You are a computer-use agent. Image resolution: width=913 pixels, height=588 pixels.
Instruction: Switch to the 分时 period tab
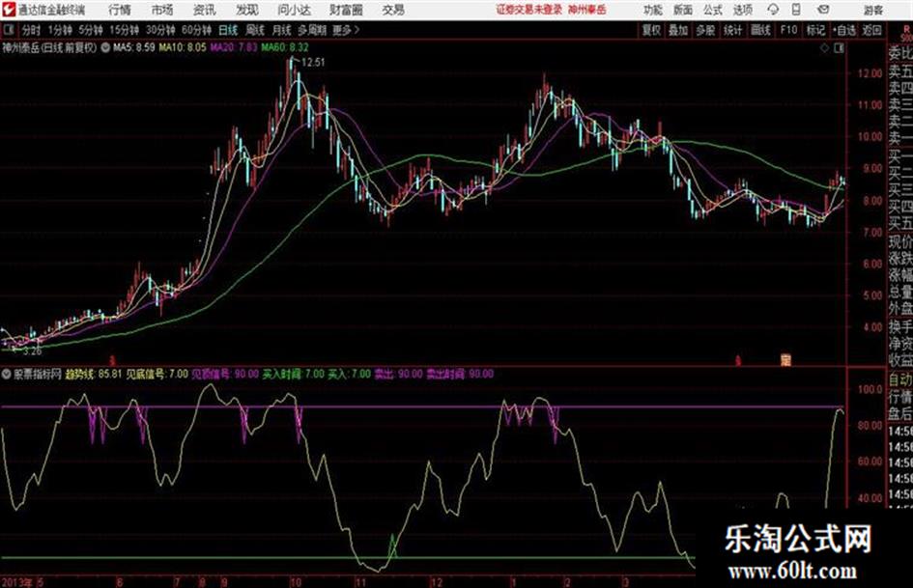click(32, 30)
